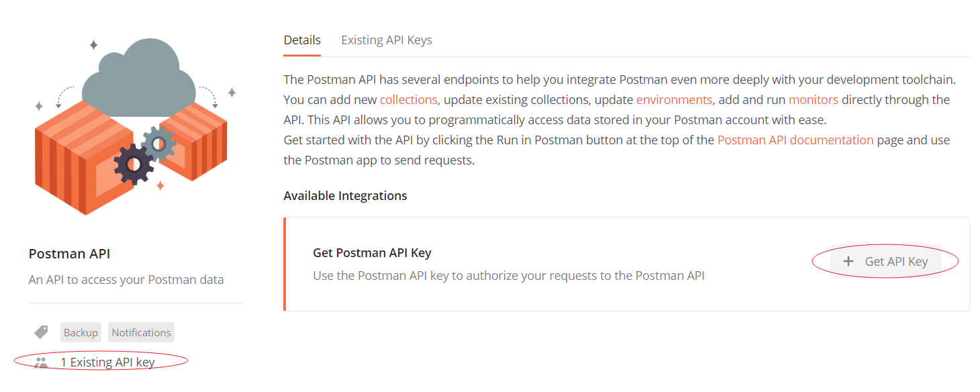Viewport: 980px width, 392px height.
Task: Switch to the Existing API Keys tab
Action: tap(387, 40)
